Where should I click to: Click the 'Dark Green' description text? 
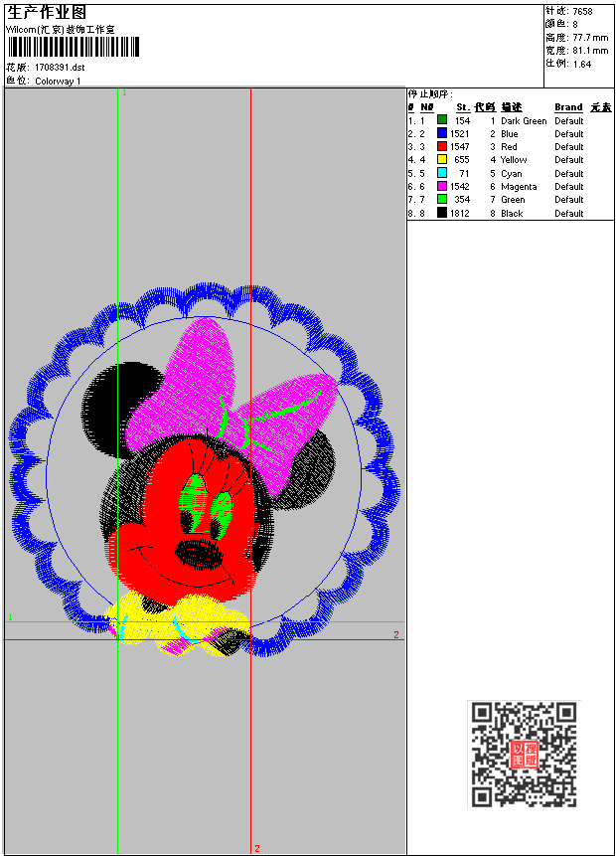click(524, 120)
